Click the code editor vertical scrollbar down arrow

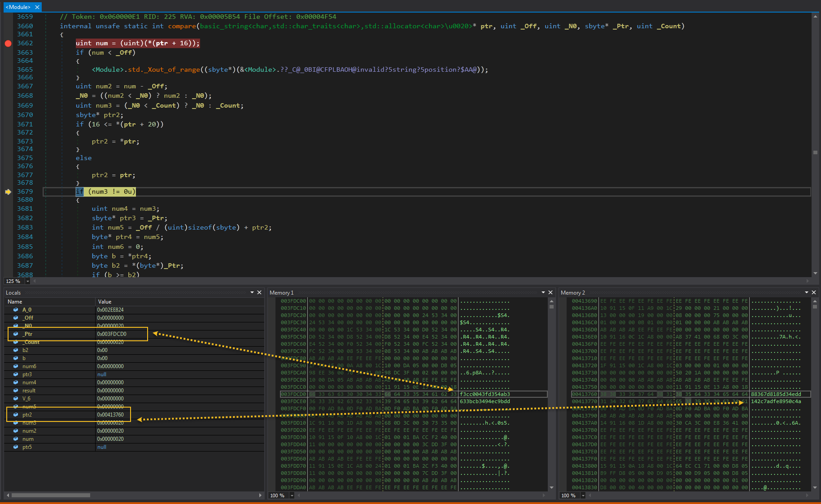815,273
